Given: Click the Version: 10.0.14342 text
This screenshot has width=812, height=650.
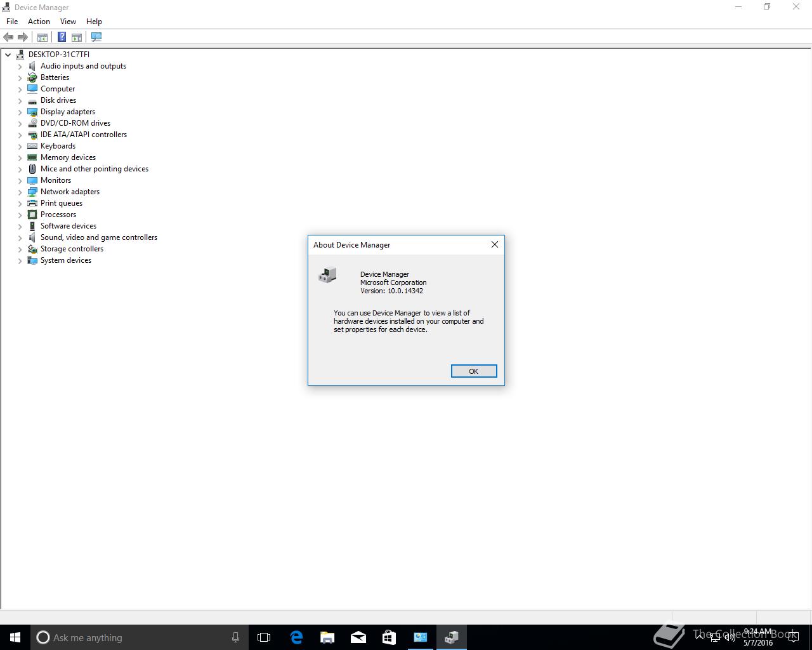Looking at the screenshot, I should click(x=391, y=291).
